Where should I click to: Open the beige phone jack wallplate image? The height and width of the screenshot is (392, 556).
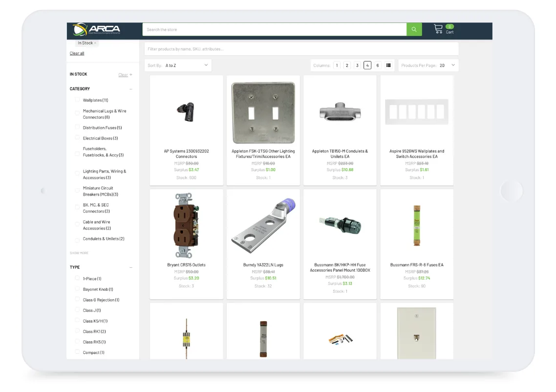417,333
